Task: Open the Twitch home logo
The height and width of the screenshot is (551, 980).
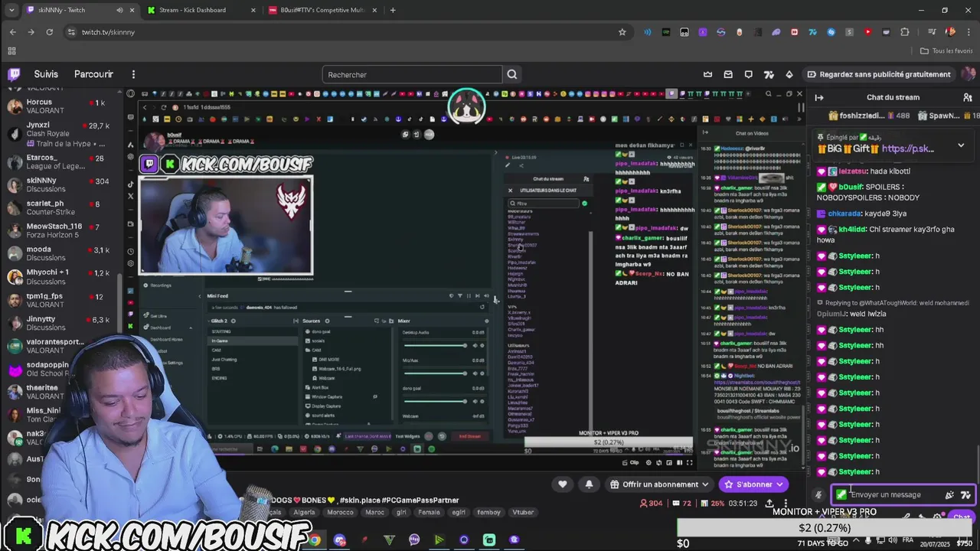Action: (x=14, y=74)
